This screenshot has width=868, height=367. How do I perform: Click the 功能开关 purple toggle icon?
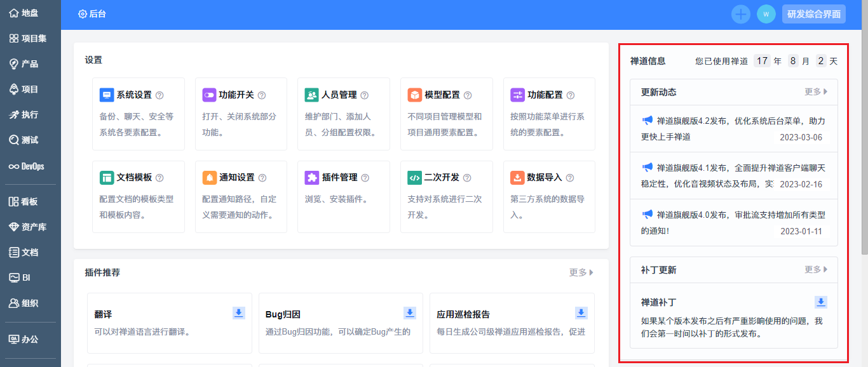point(209,95)
